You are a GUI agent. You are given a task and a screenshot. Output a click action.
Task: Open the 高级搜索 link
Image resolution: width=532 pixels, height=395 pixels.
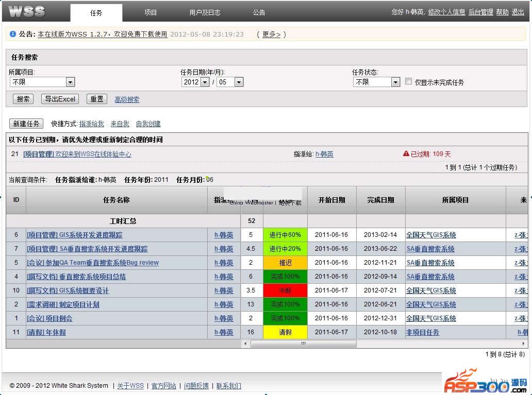point(127,99)
